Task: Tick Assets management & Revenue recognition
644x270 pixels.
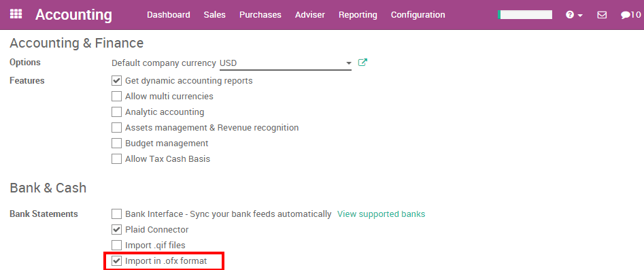Action: tap(117, 127)
